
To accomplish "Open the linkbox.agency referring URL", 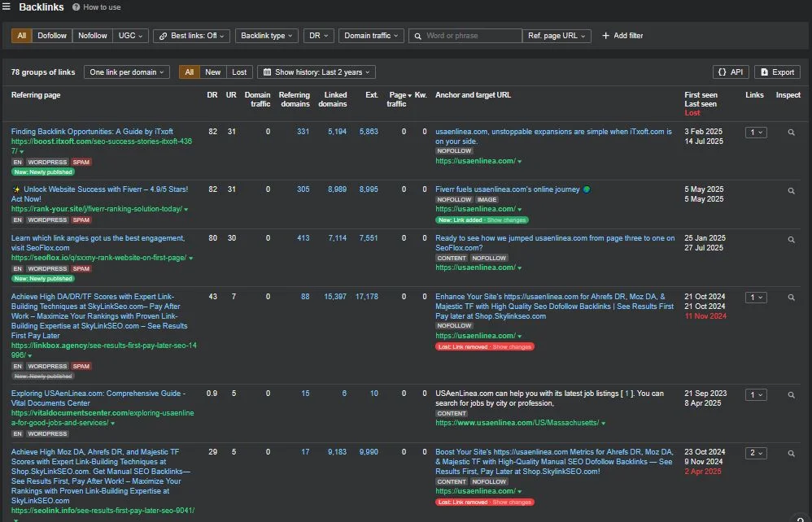I will (x=103, y=350).
